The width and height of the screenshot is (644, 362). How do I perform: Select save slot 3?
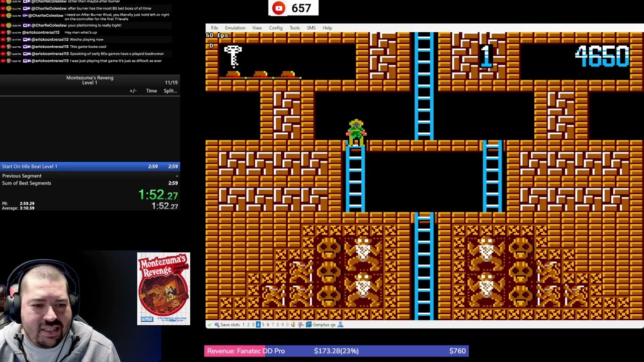pos(253,325)
